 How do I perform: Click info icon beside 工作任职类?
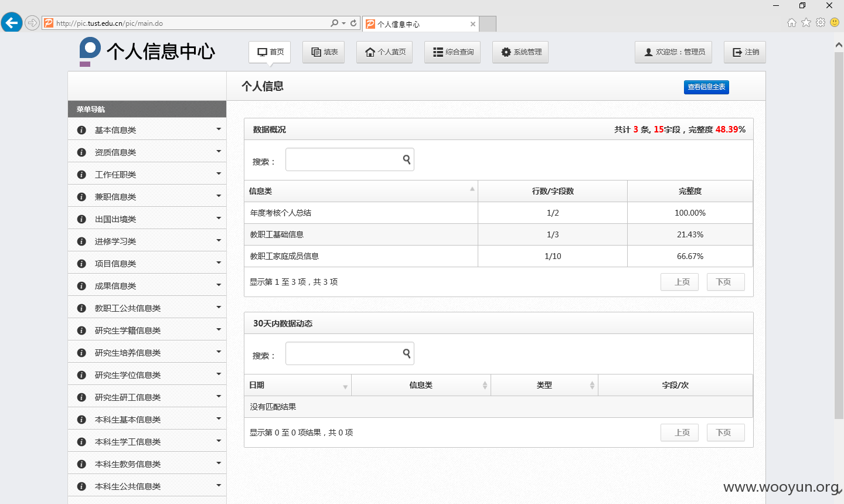click(81, 175)
